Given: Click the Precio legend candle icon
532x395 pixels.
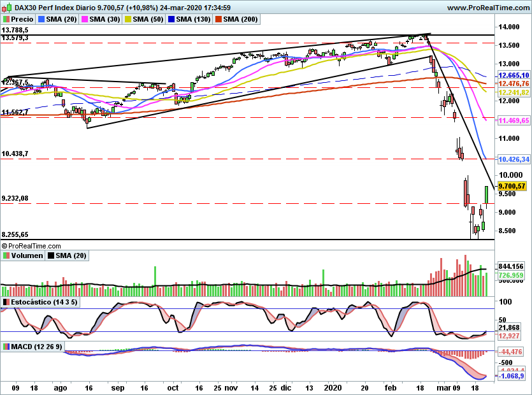Looking at the screenshot, I should [6, 19].
